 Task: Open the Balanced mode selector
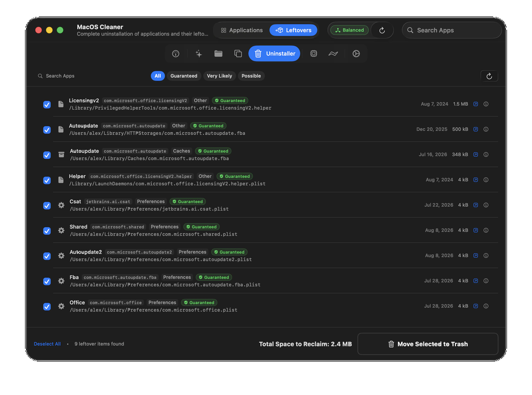[350, 30]
